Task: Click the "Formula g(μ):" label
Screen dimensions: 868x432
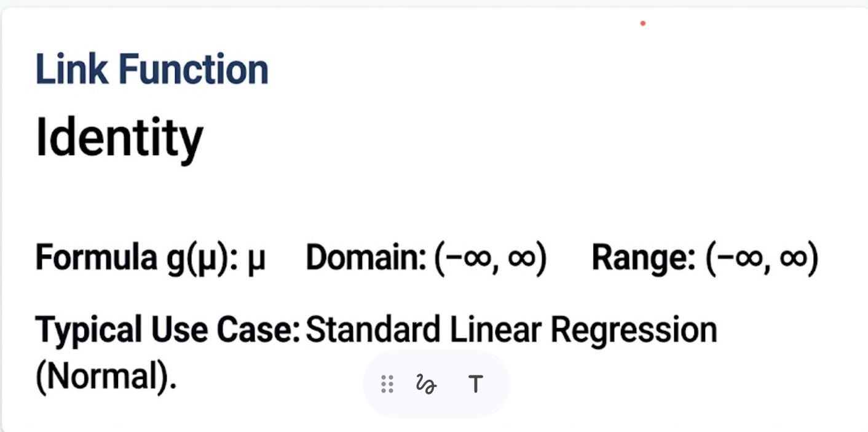Action: [x=137, y=258]
